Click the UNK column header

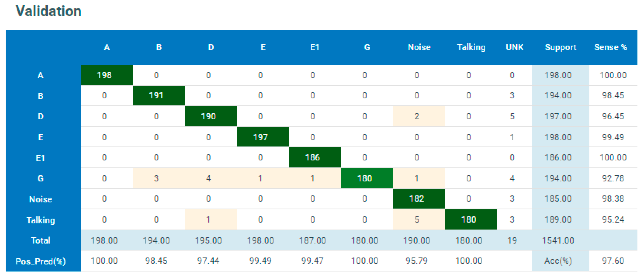click(x=515, y=47)
